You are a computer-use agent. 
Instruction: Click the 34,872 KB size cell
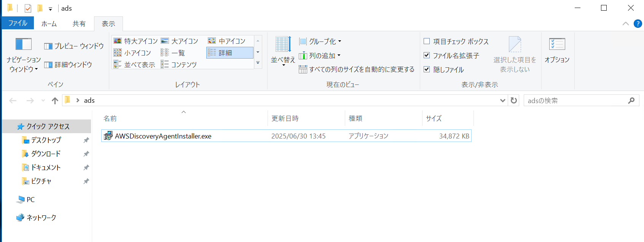(x=454, y=136)
